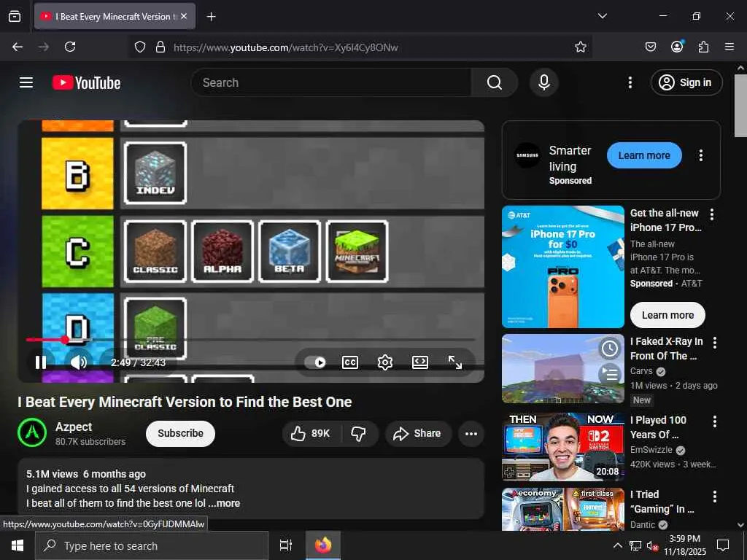Open YouTube settings three-dot menu
747x560 pixels.
tap(630, 82)
